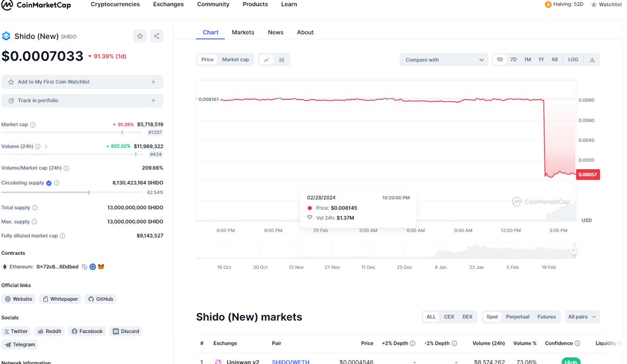Select the Price chart toggle

[x=207, y=60]
